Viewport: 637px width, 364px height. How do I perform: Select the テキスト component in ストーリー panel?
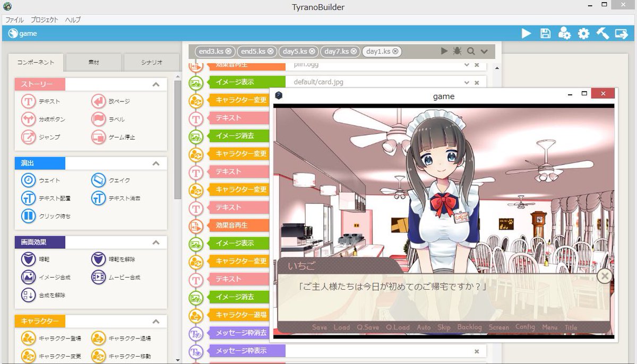click(x=41, y=101)
